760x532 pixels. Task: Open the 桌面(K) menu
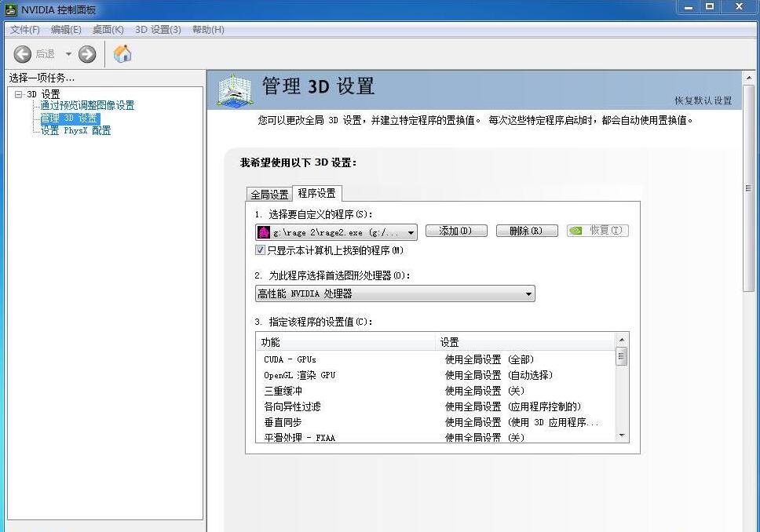[108, 30]
